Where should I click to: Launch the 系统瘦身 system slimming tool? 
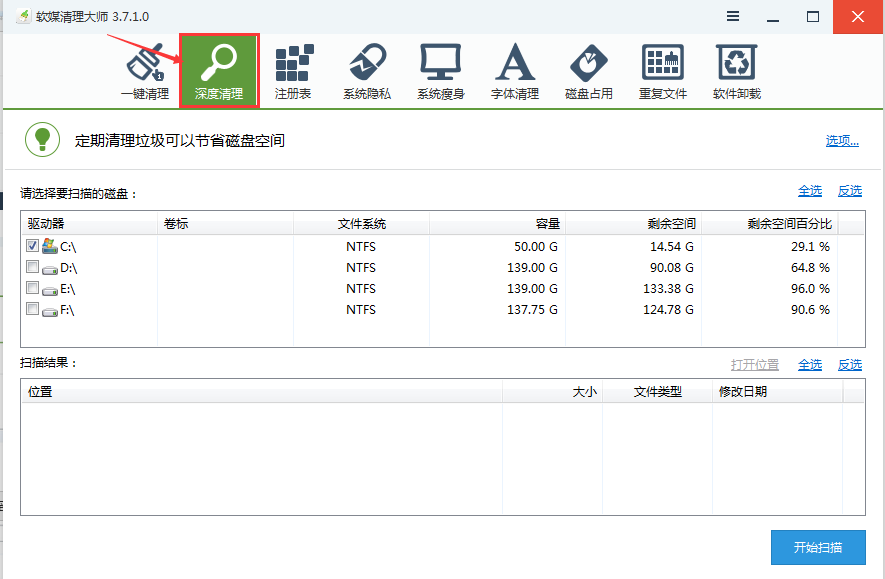[440, 70]
